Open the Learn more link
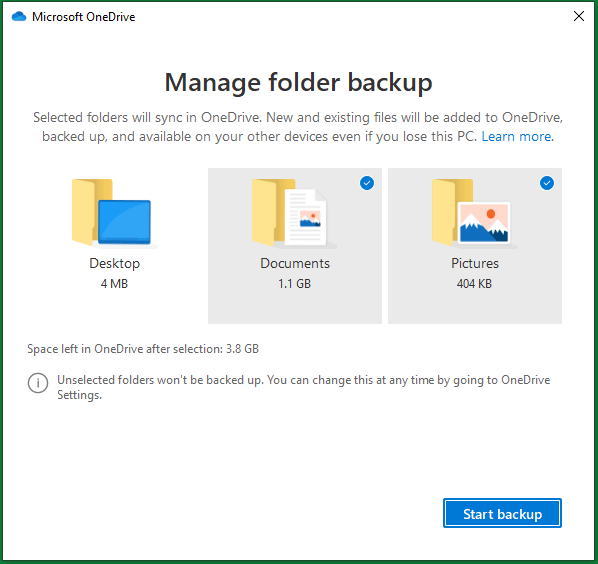Screen dimensions: 598x564 pos(516,136)
